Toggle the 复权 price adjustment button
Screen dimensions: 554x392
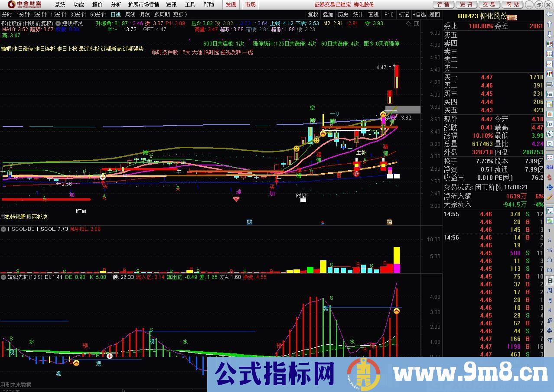click(x=313, y=14)
